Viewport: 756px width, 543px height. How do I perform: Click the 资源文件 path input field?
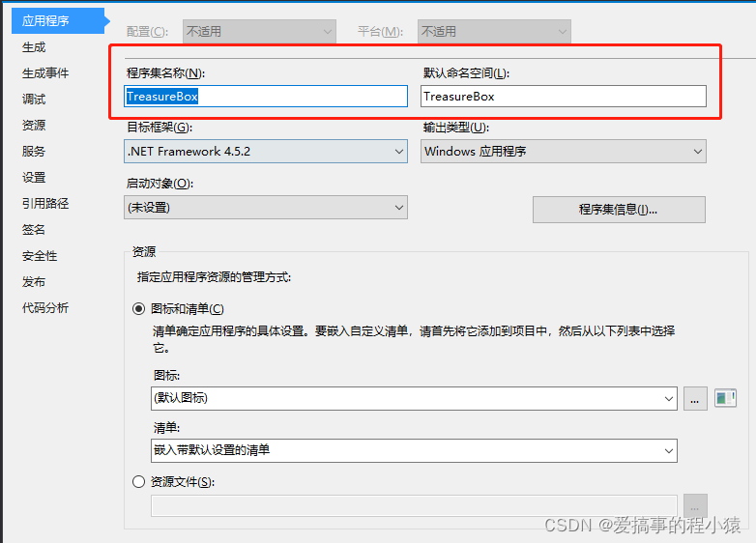click(414, 506)
